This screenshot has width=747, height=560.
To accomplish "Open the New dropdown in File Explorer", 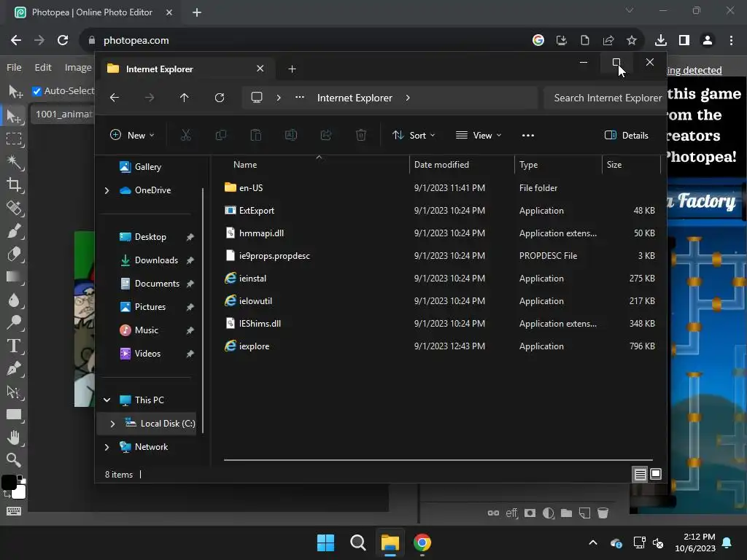I will (132, 135).
